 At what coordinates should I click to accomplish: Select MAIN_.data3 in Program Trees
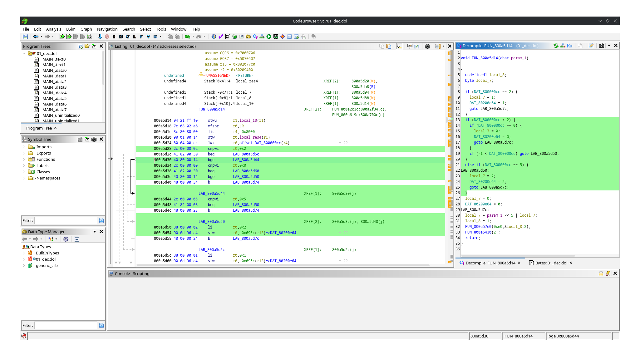[54, 87]
